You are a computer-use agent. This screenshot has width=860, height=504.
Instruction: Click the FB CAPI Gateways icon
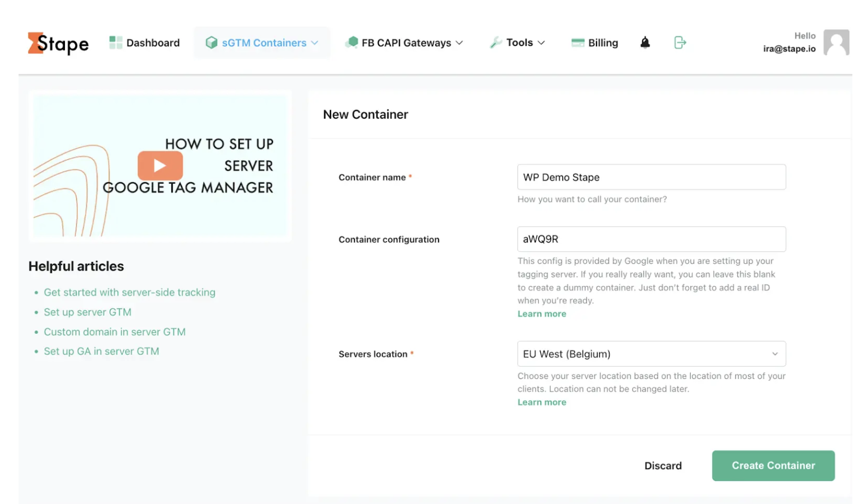(x=352, y=42)
